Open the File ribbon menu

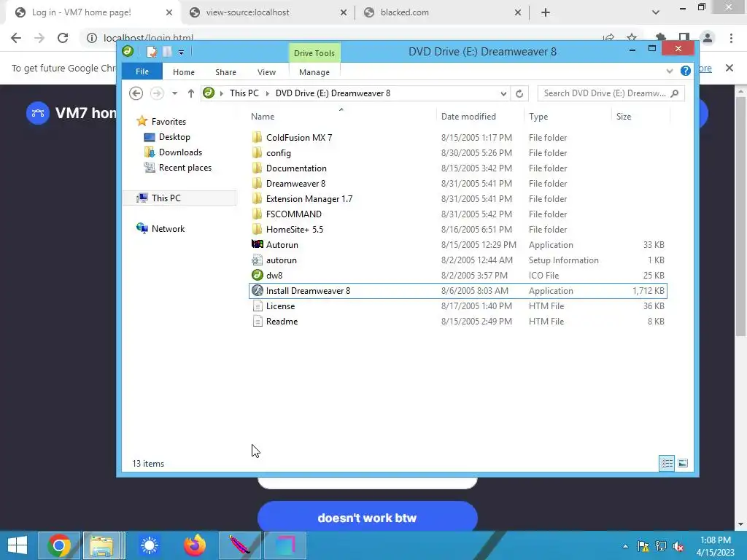142,71
